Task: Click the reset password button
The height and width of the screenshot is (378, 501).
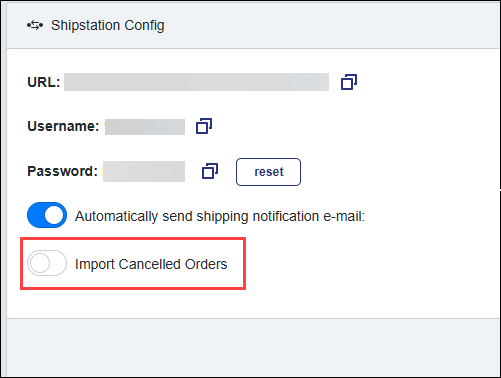Action: 268,172
